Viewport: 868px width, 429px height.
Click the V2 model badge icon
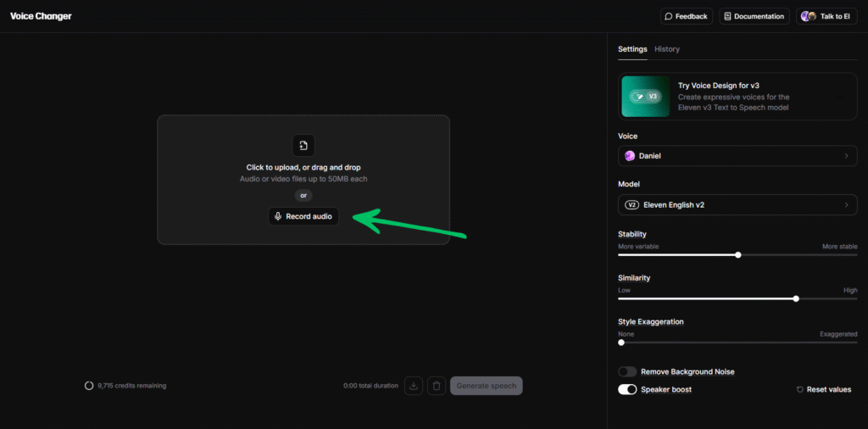(632, 204)
